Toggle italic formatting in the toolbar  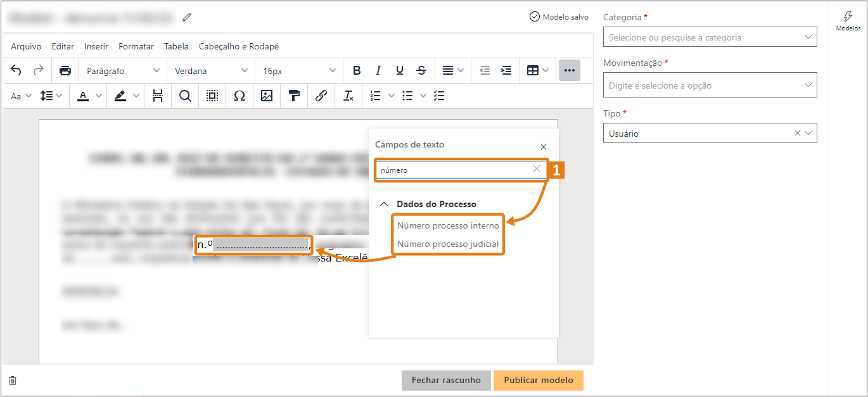tap(378, 70)
